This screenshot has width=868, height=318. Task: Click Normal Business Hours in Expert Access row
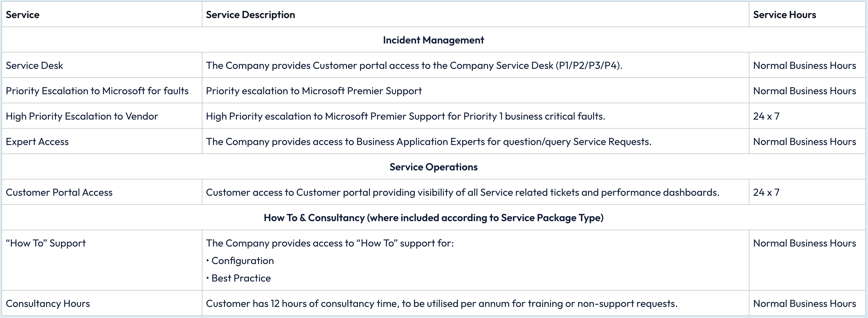pyautogui.click(x=804, y=142)
